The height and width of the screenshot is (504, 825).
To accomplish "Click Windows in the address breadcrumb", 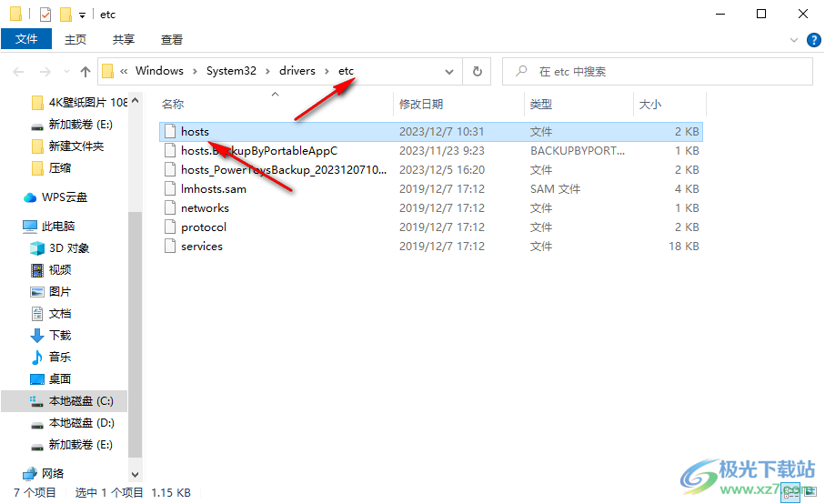I will tap(159, 71).
